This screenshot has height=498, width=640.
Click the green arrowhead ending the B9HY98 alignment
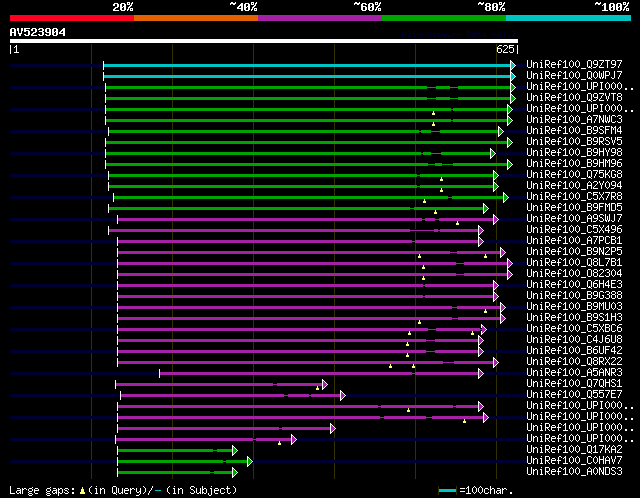pyautogui.click(x=493, y=153)
